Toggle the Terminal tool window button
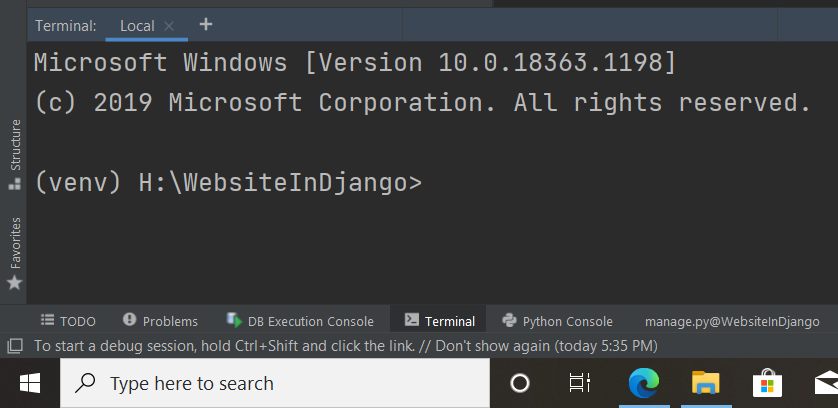Viewport: 838px width, 408px height. tap(440, 321)
